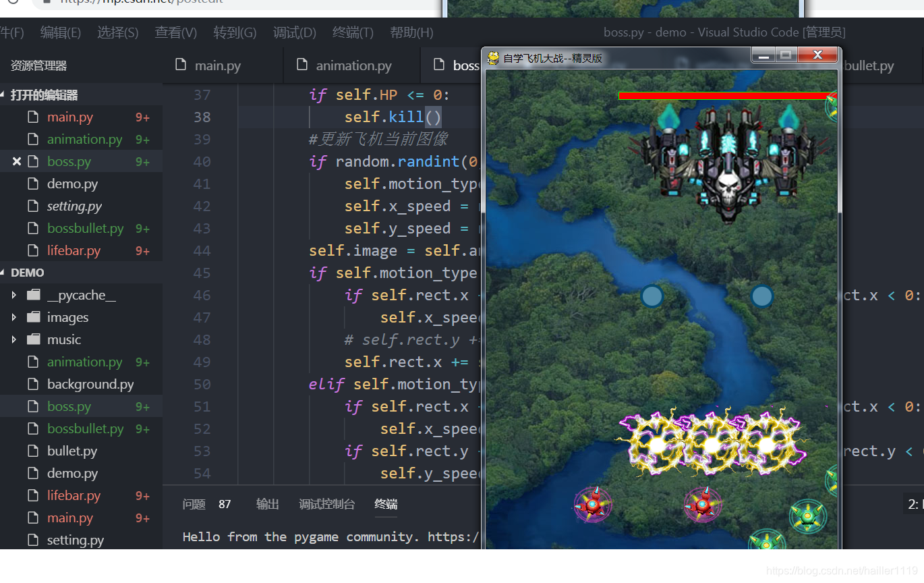The height and width of the screenshot is (583, 924).
Task: Click the images folder icon
Action: (x=34, y=317)
